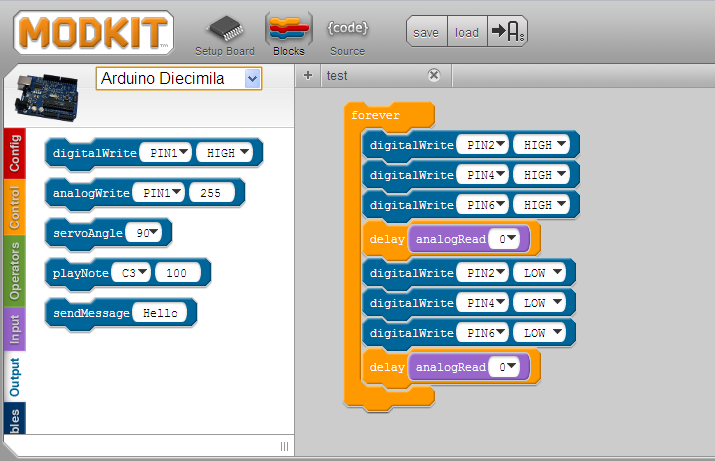Open the Operators blocks tab
The height and width of the screenshot is (461, 715).
coord(15,271)
